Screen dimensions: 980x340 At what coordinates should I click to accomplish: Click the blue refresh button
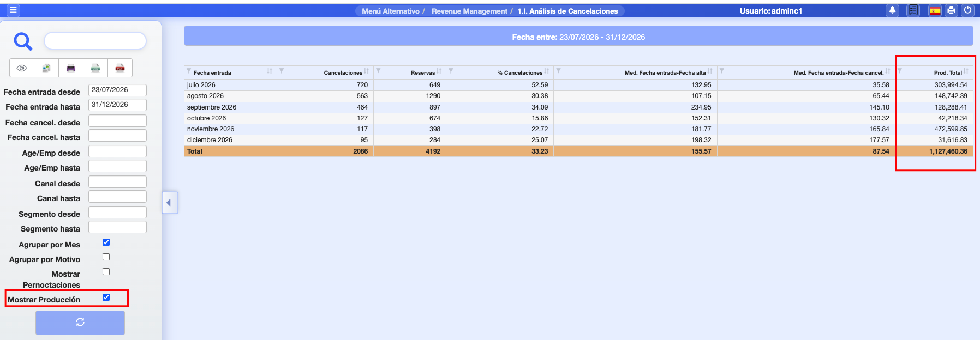[x=80, y=323]
